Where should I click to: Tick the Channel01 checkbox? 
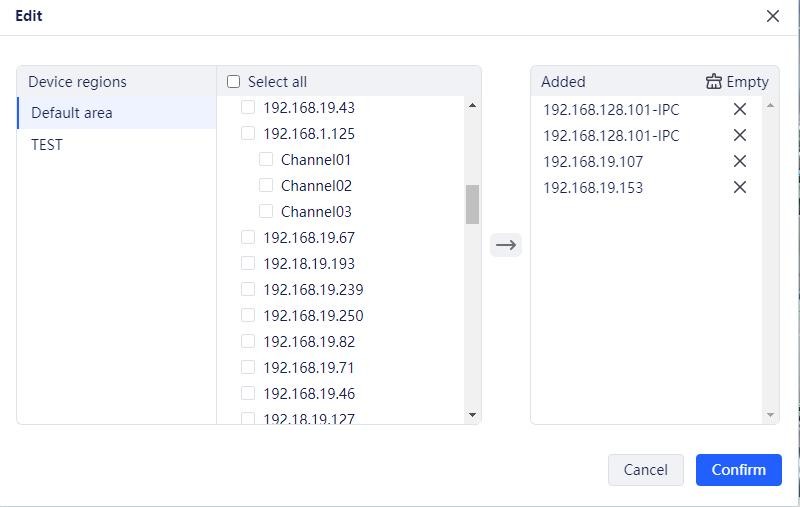[266, 159]
